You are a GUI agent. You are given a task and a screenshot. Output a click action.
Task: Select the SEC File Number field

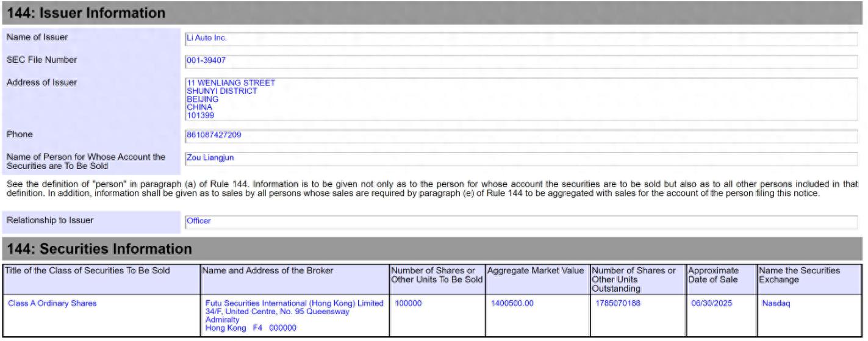521,61
